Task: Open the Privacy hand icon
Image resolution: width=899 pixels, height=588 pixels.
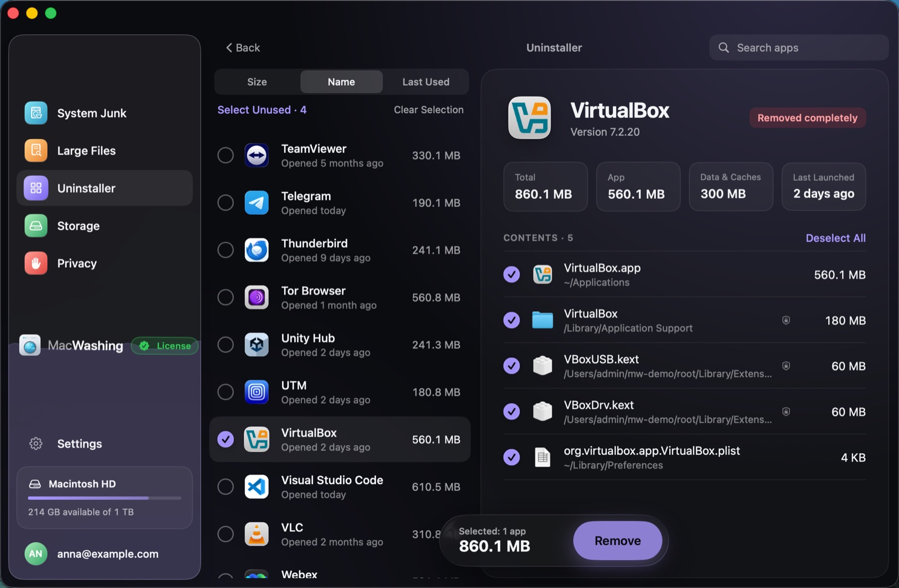Action: pos(36,263)
